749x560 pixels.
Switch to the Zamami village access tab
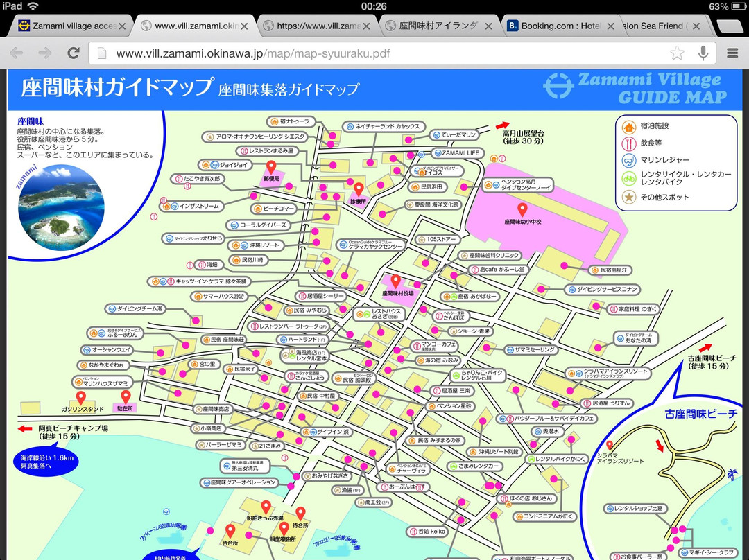[x=66, y=26]
